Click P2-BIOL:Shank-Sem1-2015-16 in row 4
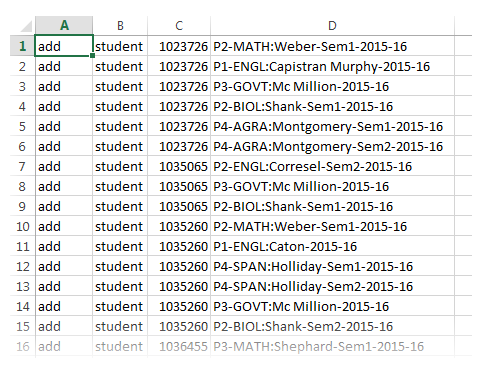This screenshot has height=368, width=482. tap(332, 106)
